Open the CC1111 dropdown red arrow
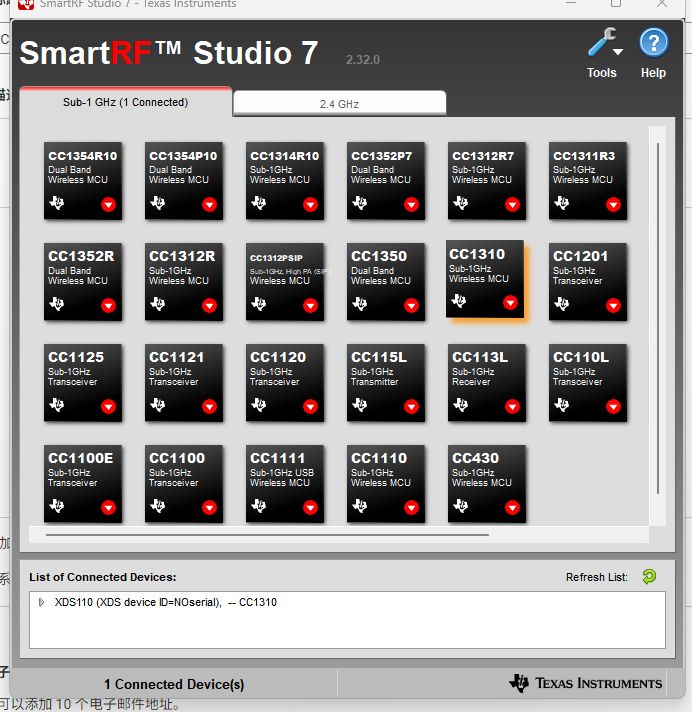This screenshot has height=712, width=692. click(310, 507)
